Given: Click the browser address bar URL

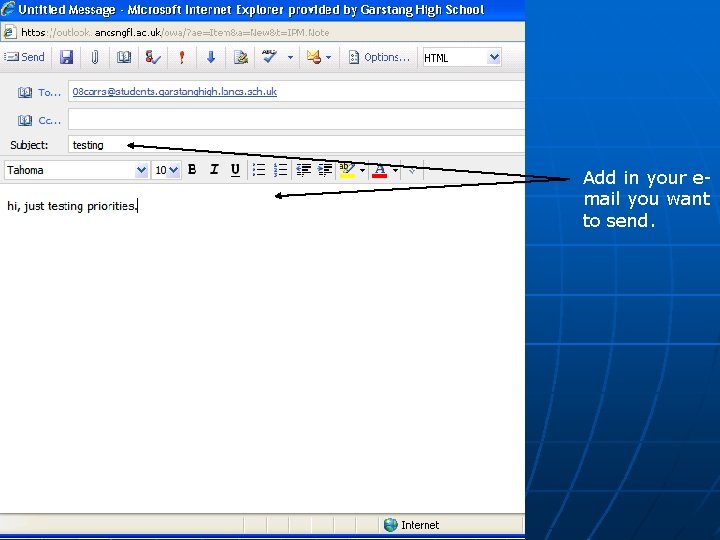Looking at the screenshot, I should [x=175, y=33].
